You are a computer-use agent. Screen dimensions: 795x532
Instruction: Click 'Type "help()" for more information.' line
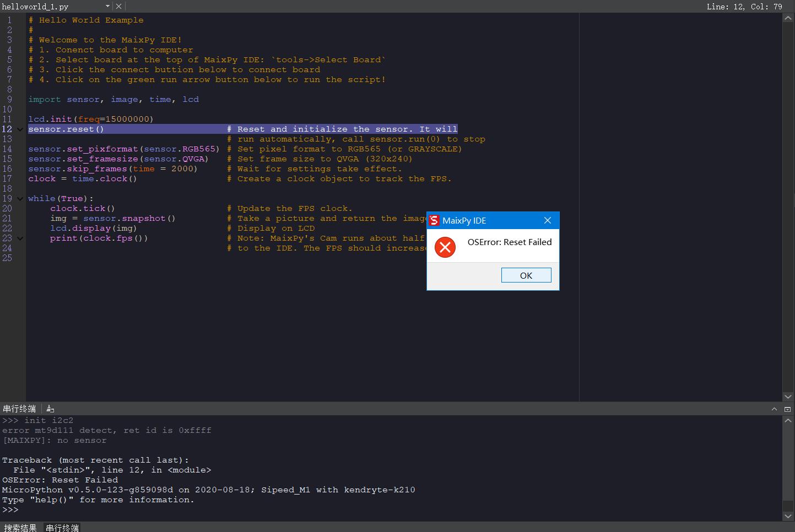98,500
